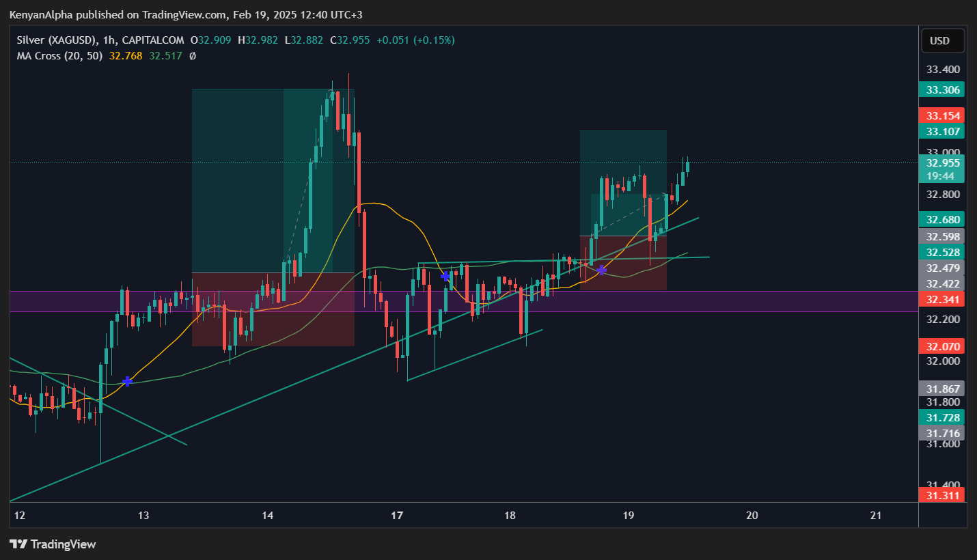Click the empty-set symbol after the MA values
Image resolution: width=977 pixels, height=560 pixels.
[x=193, y=56]
